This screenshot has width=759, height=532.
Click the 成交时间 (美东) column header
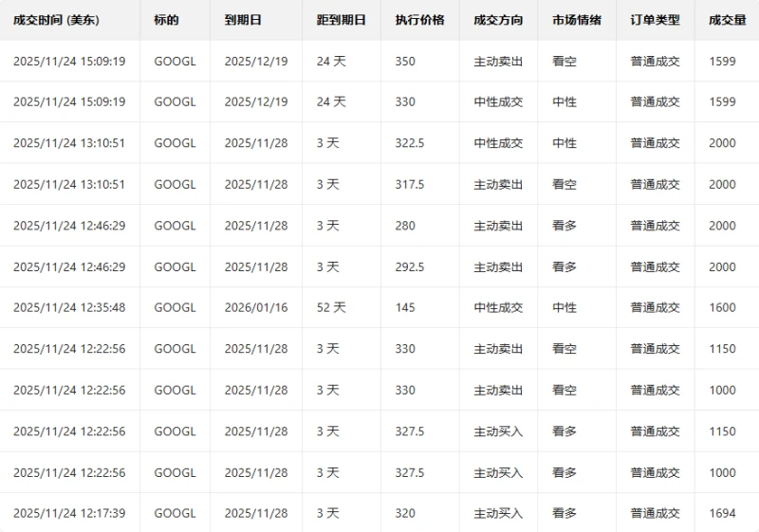(x=56, y=20)
